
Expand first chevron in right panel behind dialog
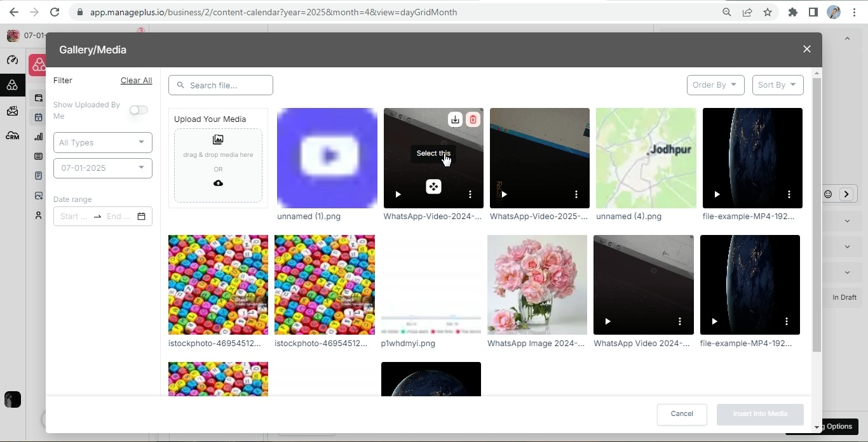click(847, 221)
